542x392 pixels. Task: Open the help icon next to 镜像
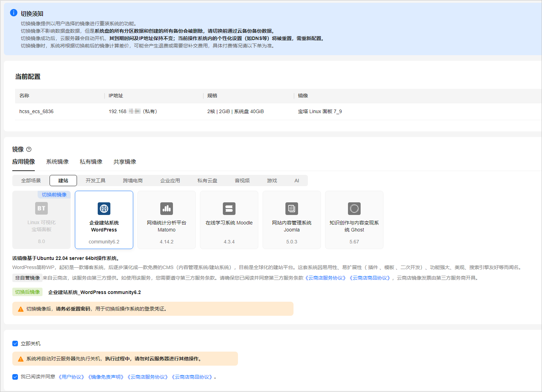[29, 149]
